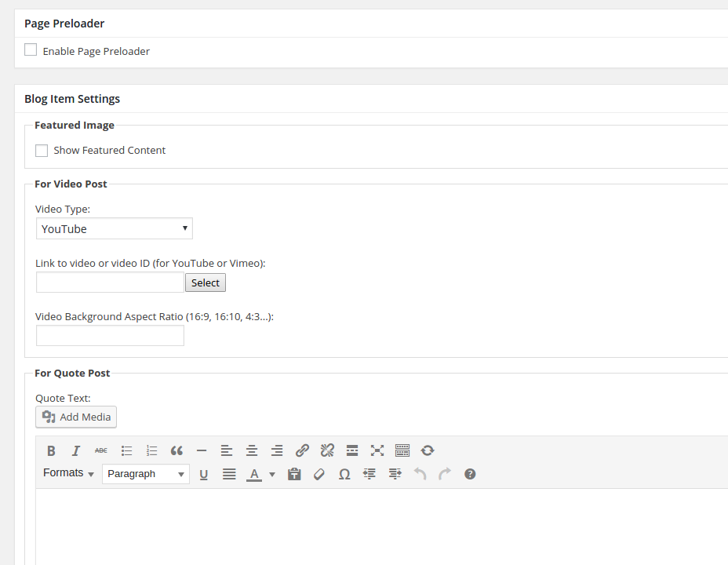Open the text color dropdown arrow
The image size is (728, 565).
click(x=272, y=474)
